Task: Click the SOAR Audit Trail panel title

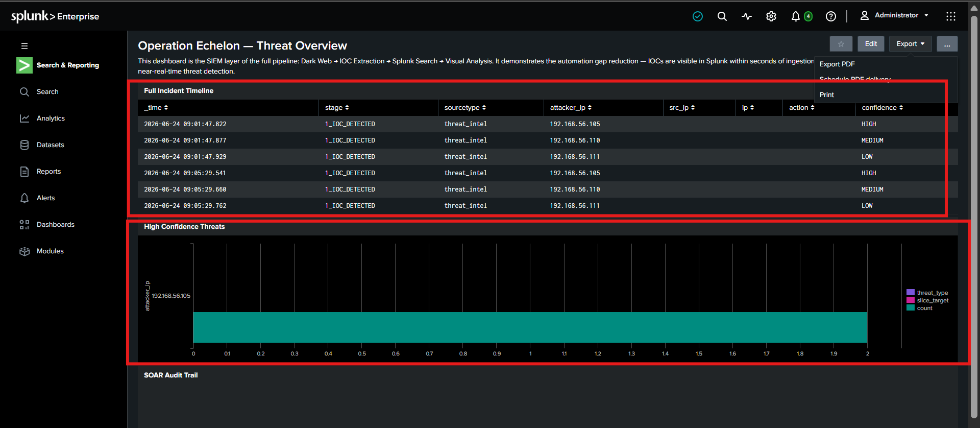Action: point(170,375)
